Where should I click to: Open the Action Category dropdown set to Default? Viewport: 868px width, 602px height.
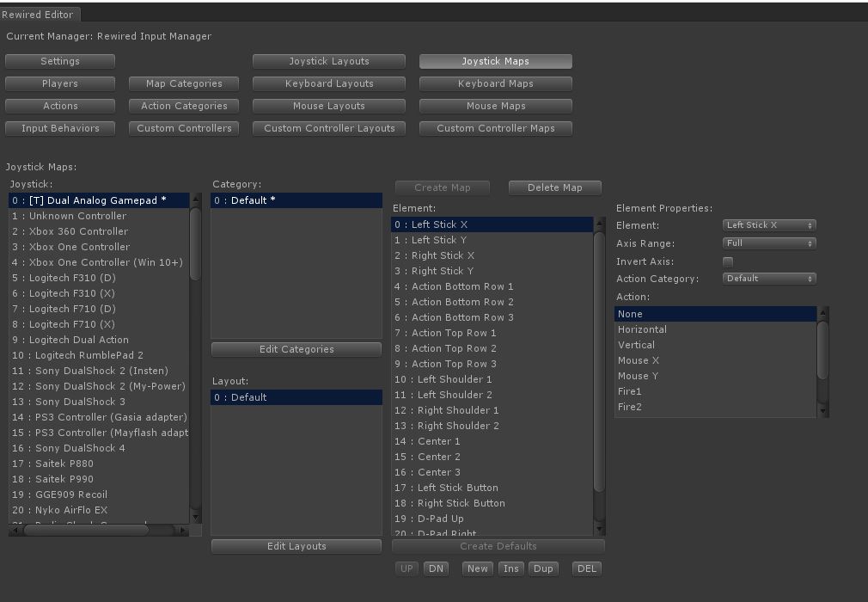point(767,278)
